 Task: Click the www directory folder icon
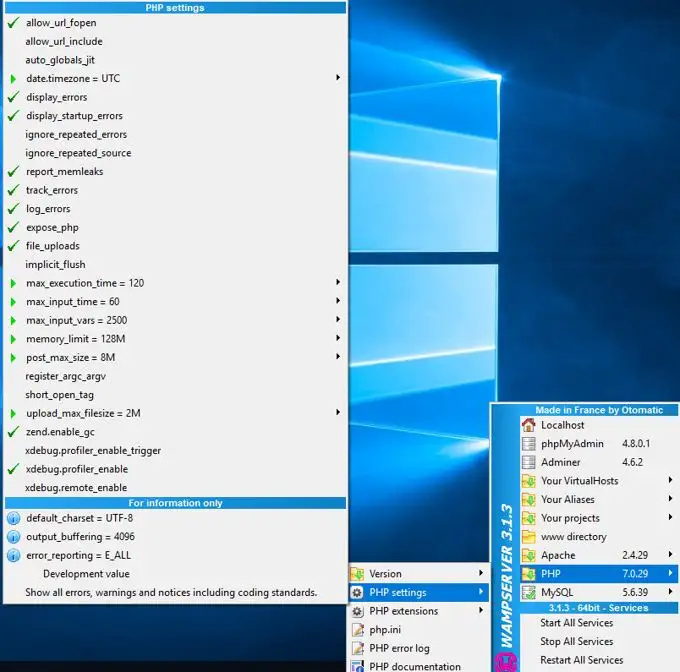529,536
